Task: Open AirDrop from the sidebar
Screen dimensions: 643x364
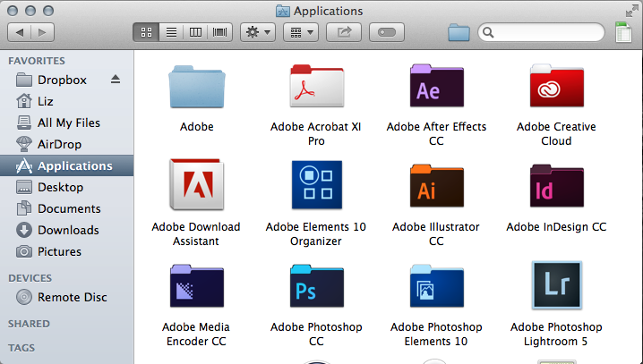Action: tap(66, 144)
